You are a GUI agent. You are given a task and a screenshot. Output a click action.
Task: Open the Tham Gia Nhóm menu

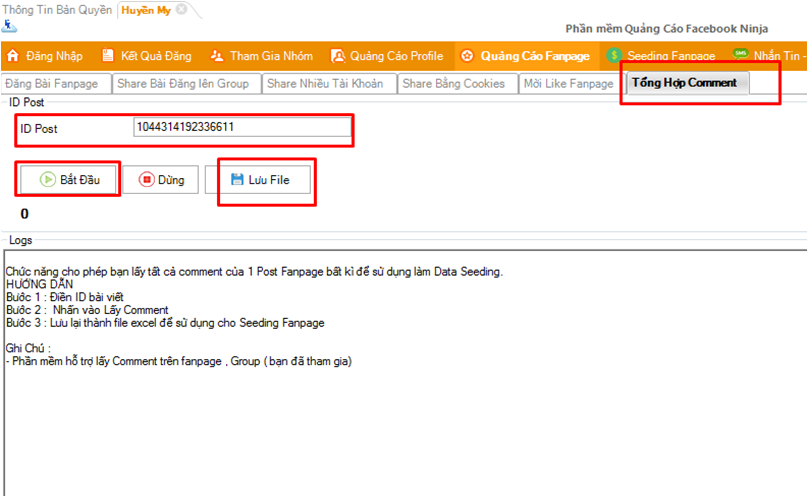(x=262, y=56)
